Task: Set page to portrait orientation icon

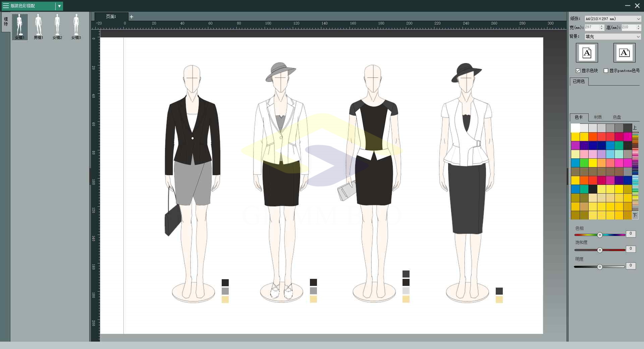Action: click(x=587, y=53)
